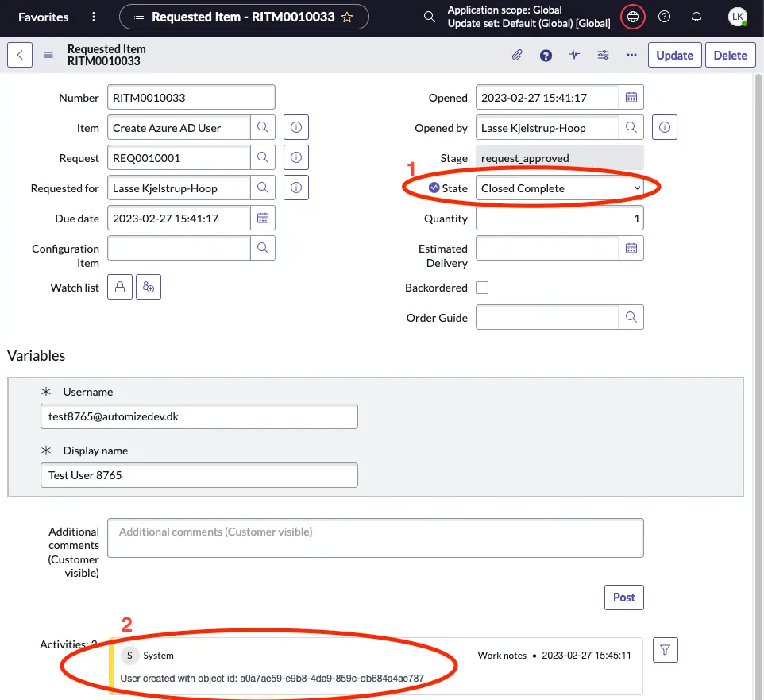Click the lock icon beside Watch list
Image resolution: width=764 pixels, height=700 pixels.
pos(119,288)
